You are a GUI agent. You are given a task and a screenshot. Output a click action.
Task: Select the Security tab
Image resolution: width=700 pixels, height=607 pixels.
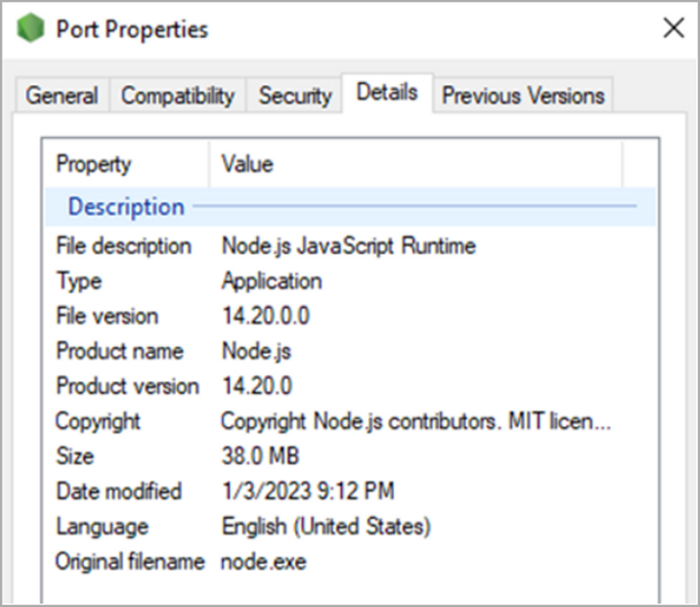[294, 95]
